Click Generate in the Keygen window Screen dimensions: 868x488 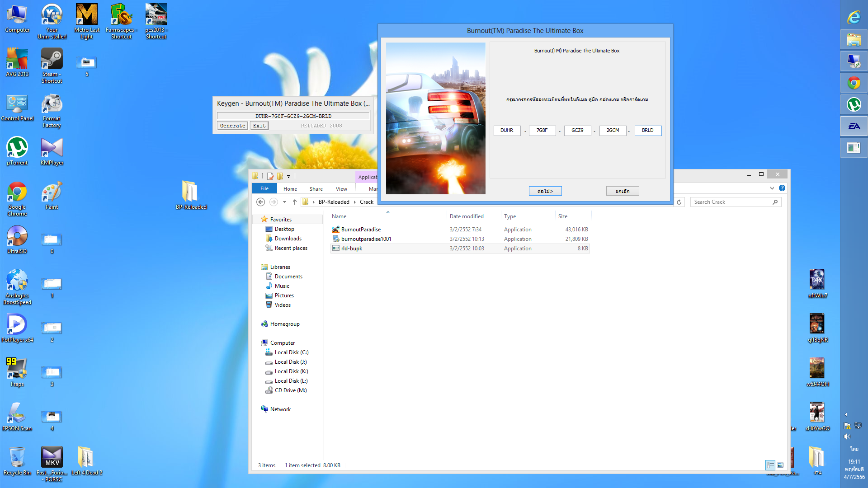pyautogui.click(x=232, y=126)
